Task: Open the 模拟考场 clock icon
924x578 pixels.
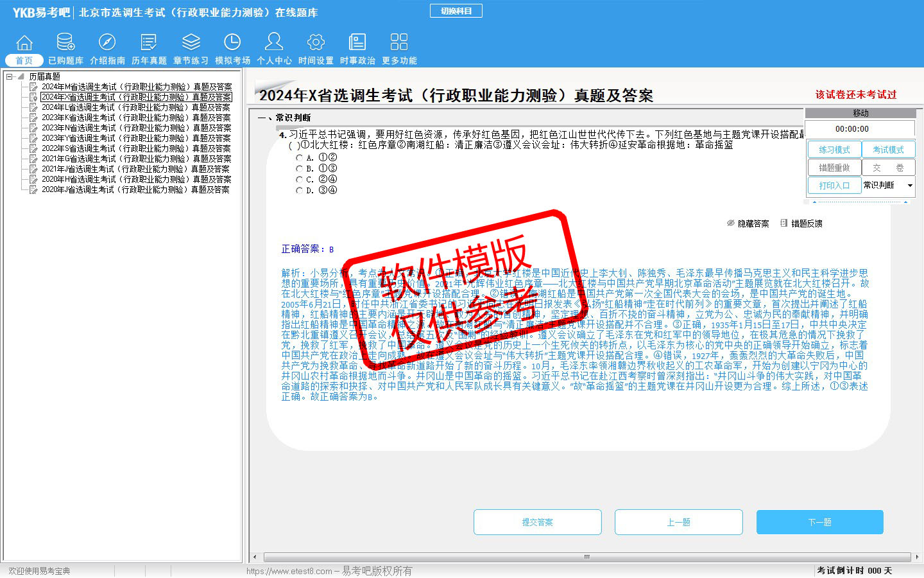Action: coord(232,43)
